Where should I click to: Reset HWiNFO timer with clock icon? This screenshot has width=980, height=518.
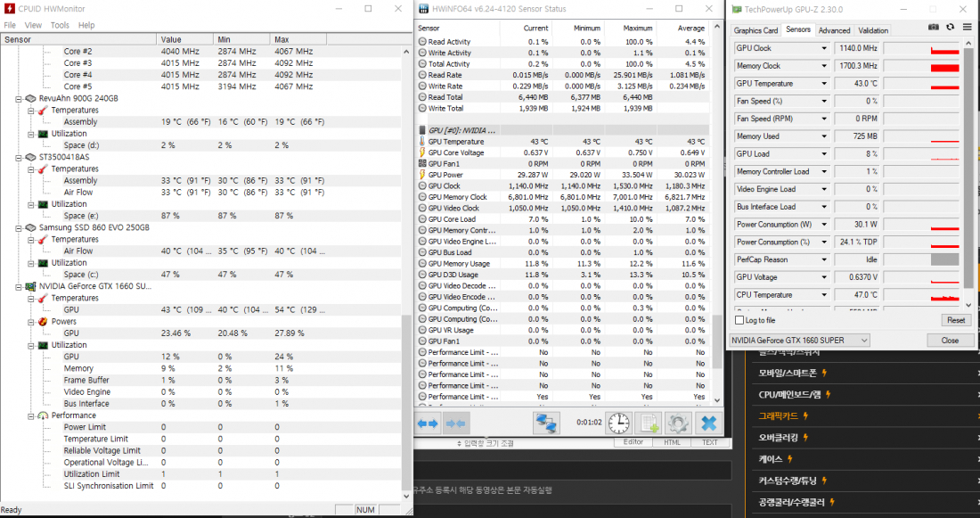point(619,423)
